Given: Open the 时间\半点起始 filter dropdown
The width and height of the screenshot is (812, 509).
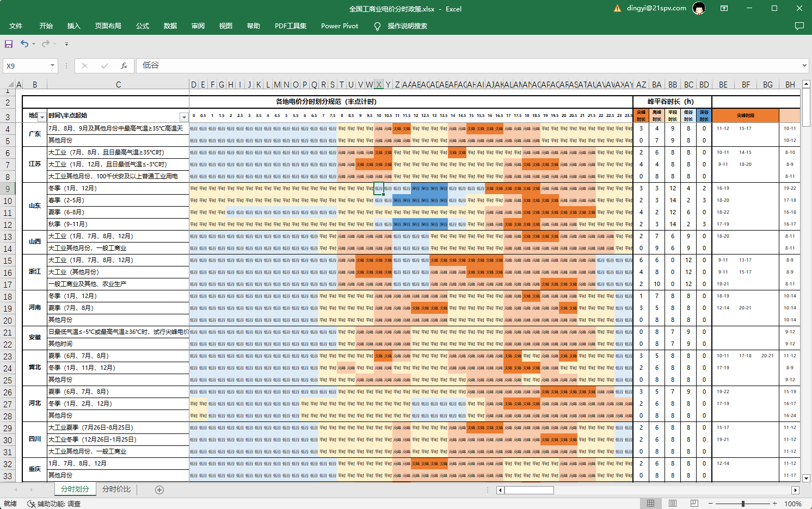Looking at the screenshot, I should [x=184, y=117].
